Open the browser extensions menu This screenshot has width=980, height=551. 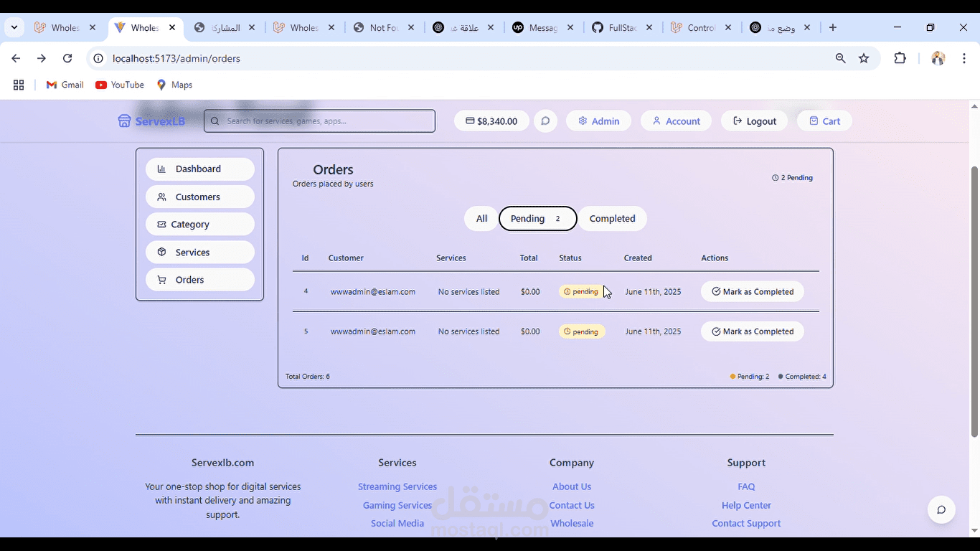(900, 58)
